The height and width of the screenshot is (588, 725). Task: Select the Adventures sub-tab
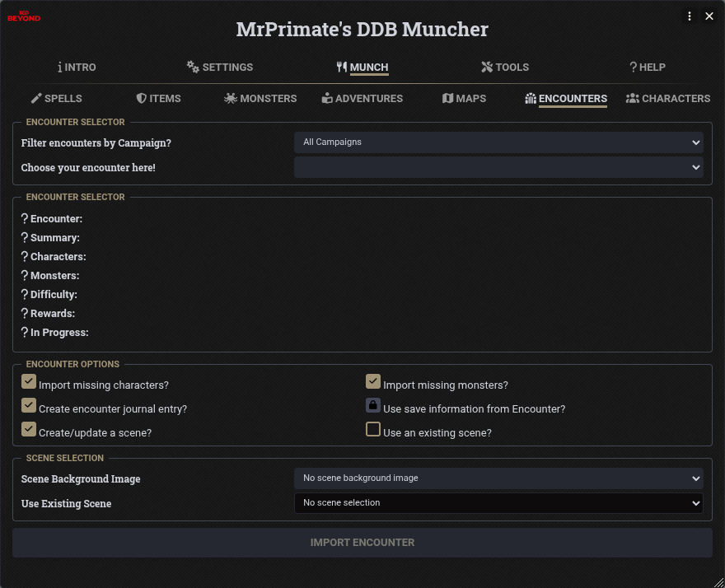(x=362, y=99)
